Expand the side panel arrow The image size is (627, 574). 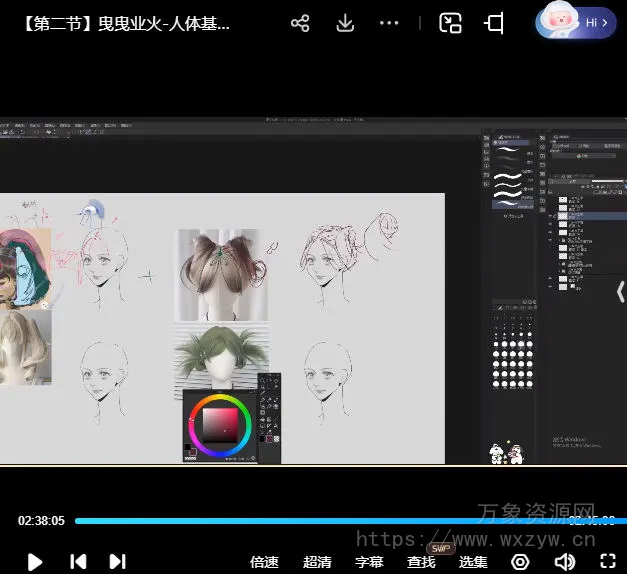(619, 292)
